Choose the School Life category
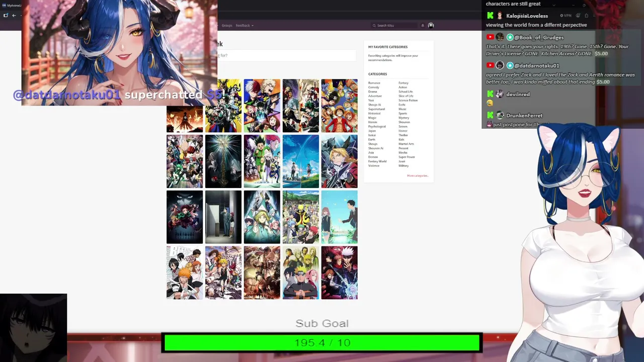This screenshot has height=362, width=644. [406, 92]
